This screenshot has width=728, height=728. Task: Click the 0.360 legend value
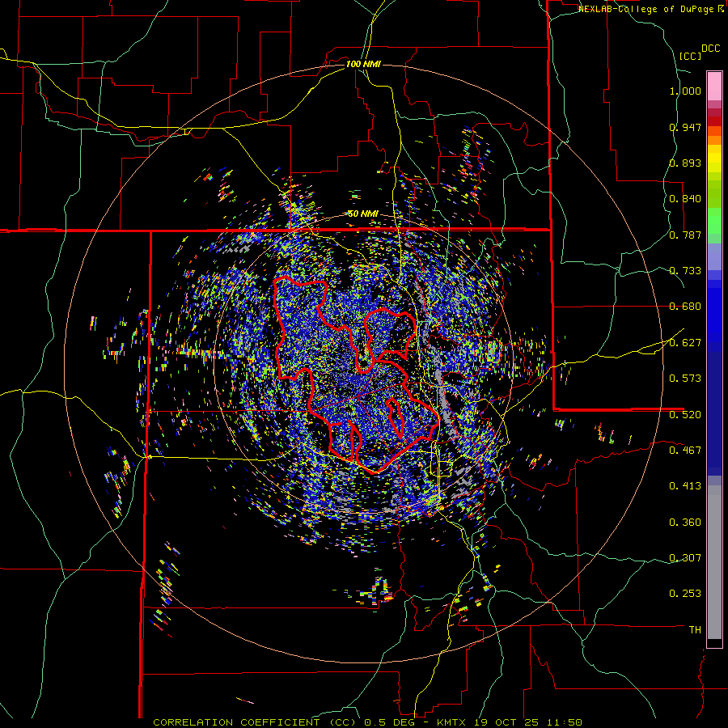click(685, 523)
